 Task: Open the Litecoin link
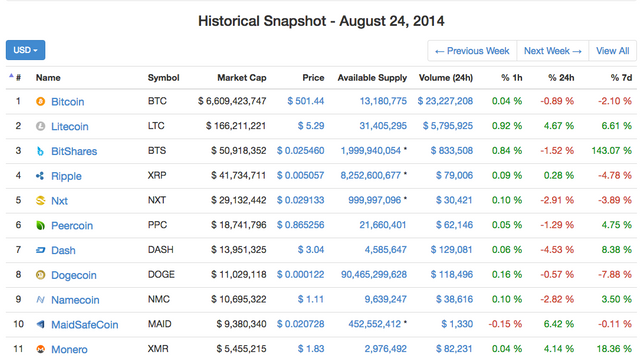tap(69, 127)
